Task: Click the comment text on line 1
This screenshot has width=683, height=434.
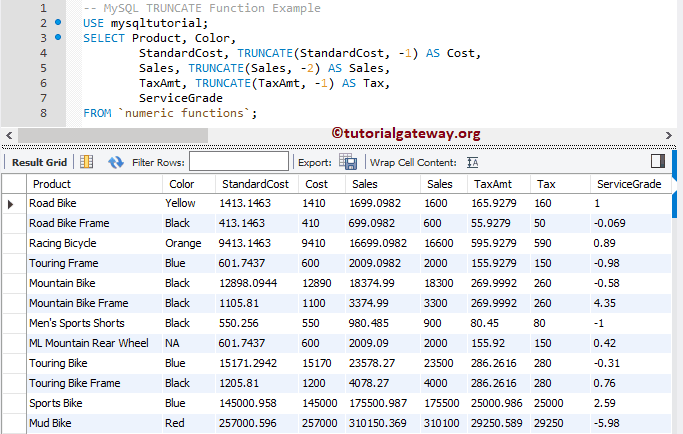Action: click(x=202, y=8)
